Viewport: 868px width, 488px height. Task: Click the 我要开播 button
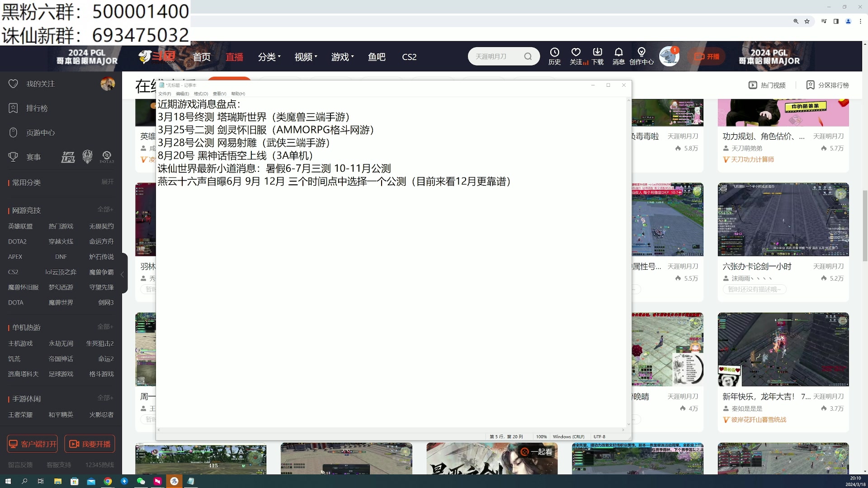[x=90, y=444]
